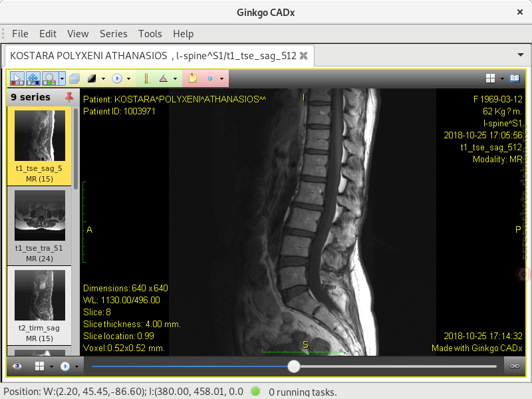The height and width of the screenshot is (399, 532).
Task: Click the top-right grid layout icon
Action: tap(490, 78)
